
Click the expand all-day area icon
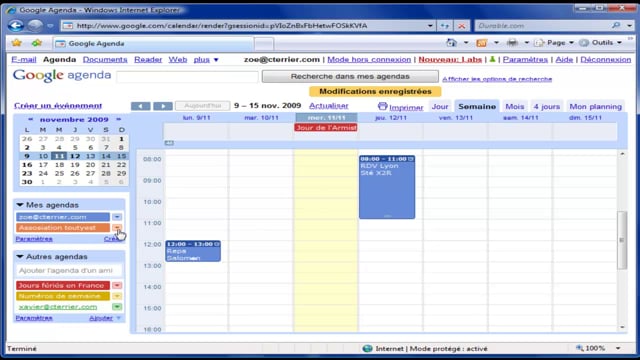[169, 143]
